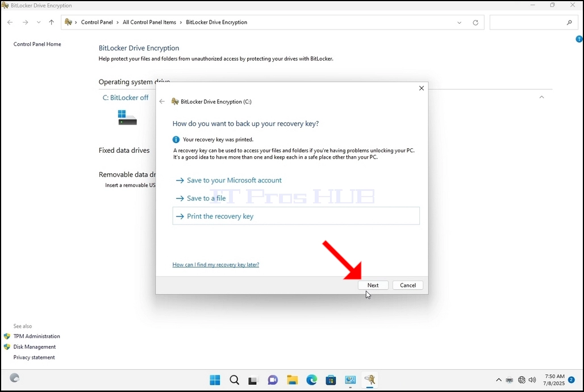Click the BitLocker keys taskbar icon
Viewport: 584px width, 392px height.
[370, 380]
